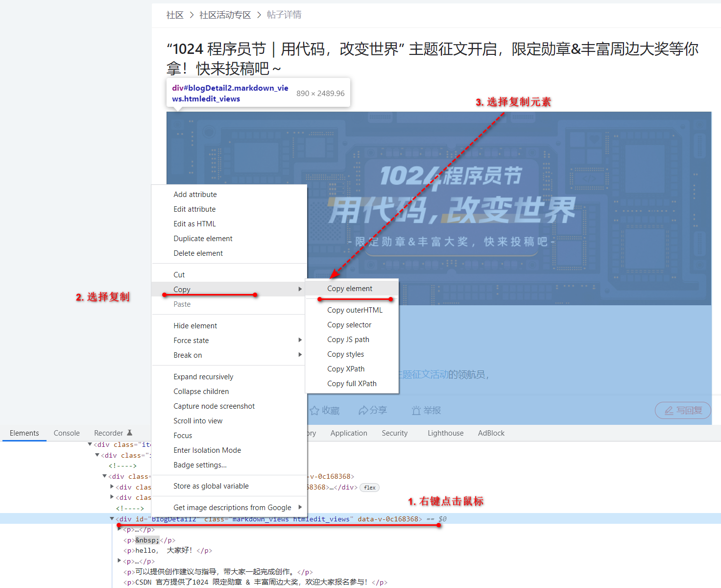Click the 收藏 favorite star icon
The width and height of the screenshot is (721, 588).
(315, 411)
